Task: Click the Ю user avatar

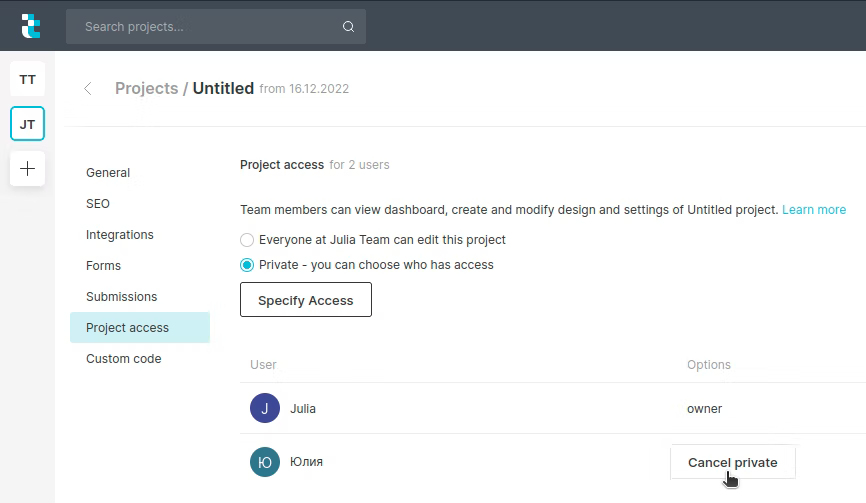Action: (265, 462)
